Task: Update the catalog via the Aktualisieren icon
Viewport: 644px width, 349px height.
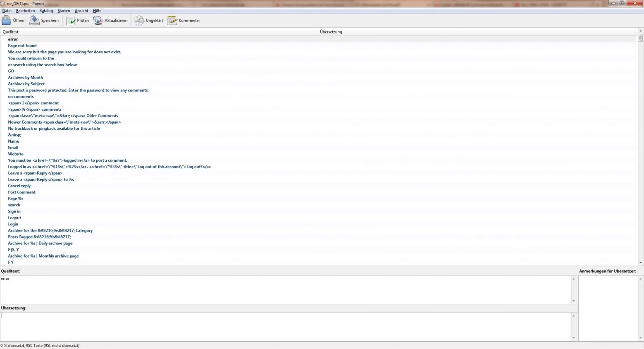Action: point(98,20)
